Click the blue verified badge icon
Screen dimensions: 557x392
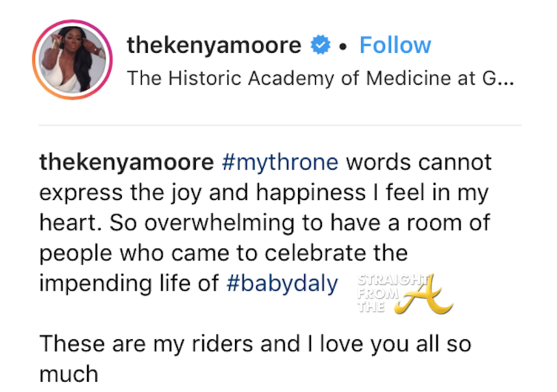[319, 46]
